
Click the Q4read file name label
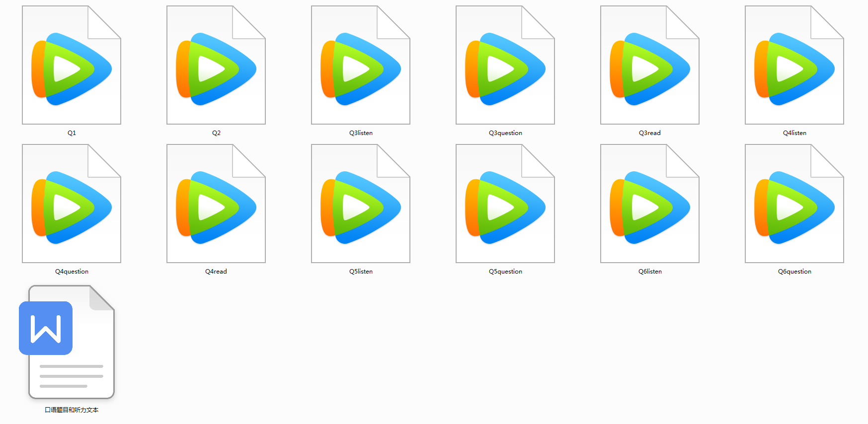[216, 272]
